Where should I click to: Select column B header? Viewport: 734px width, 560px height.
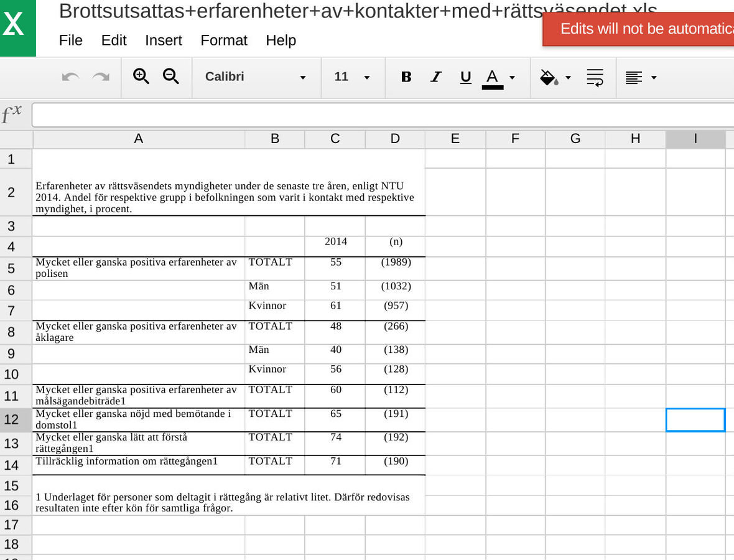(x=275, y=139)
